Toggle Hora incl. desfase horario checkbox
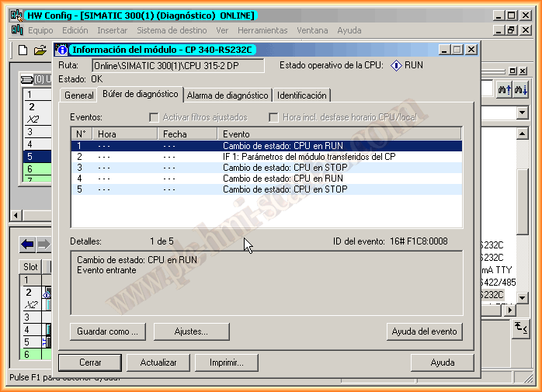This screenshot has height=392, width=542. coord(274,117)
